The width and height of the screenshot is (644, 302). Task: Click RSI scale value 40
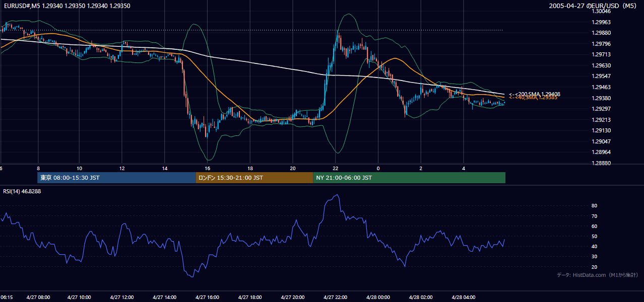pyautogui.click(x=594, y=246)
